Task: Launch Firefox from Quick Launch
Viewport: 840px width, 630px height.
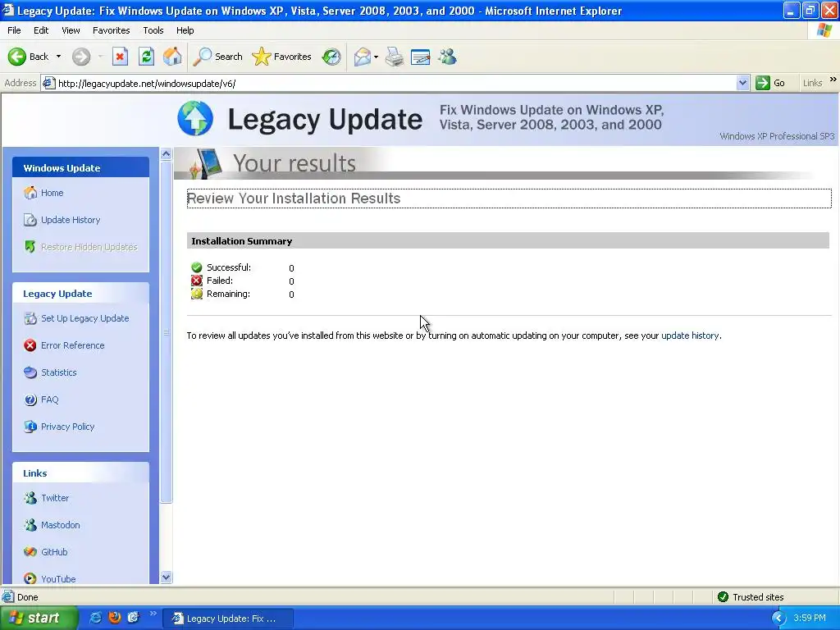Action: (x=115, y=618)
